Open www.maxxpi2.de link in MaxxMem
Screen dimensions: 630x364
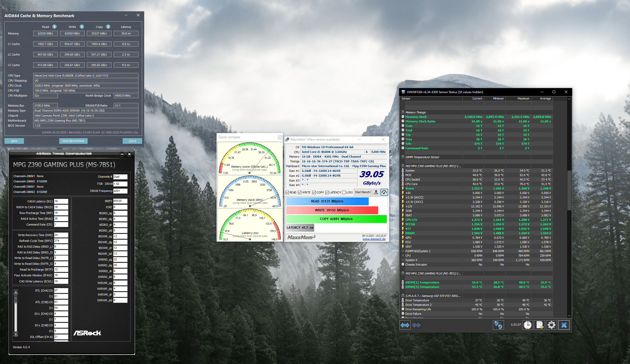374,239
